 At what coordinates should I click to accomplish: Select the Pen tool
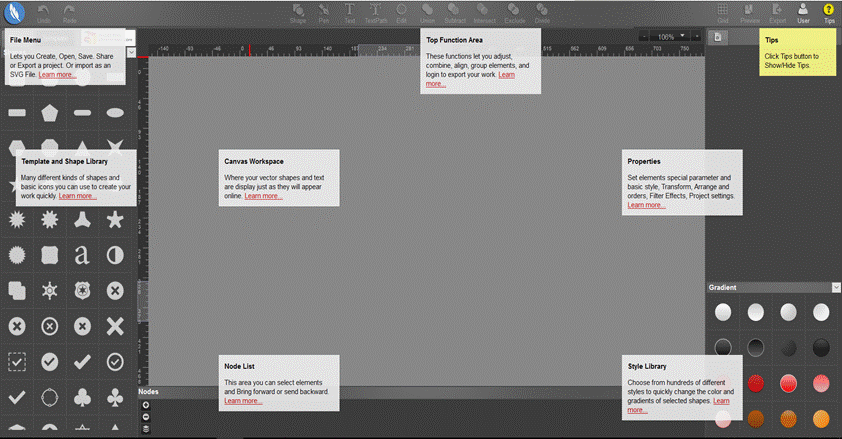(x=324, y=14)
